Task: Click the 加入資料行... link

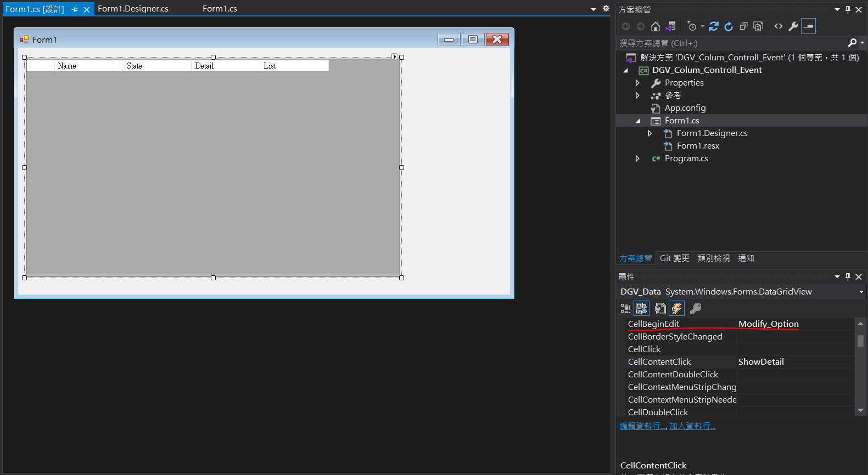Action: pyautogui.click(x=692, y=426)
